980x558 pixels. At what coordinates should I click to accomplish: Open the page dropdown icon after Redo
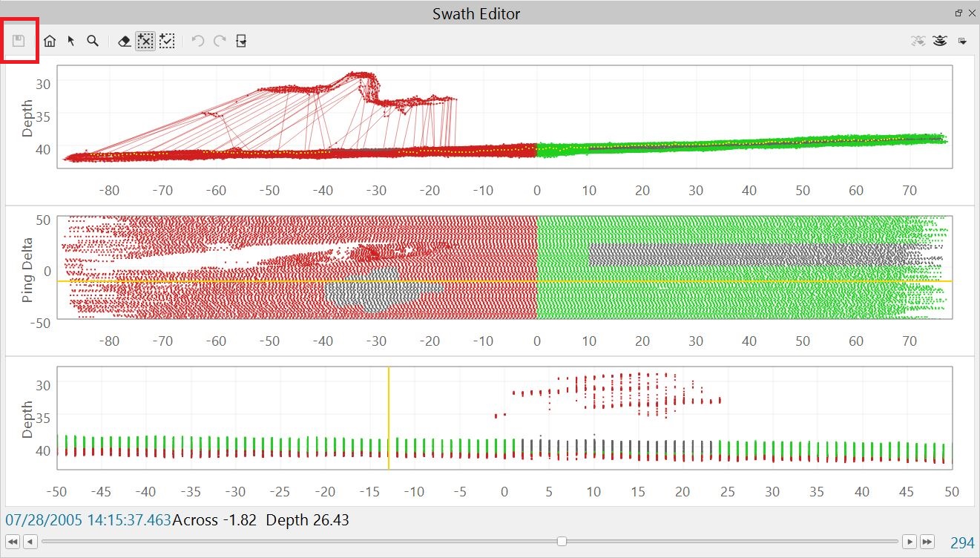tap(241, 42)
